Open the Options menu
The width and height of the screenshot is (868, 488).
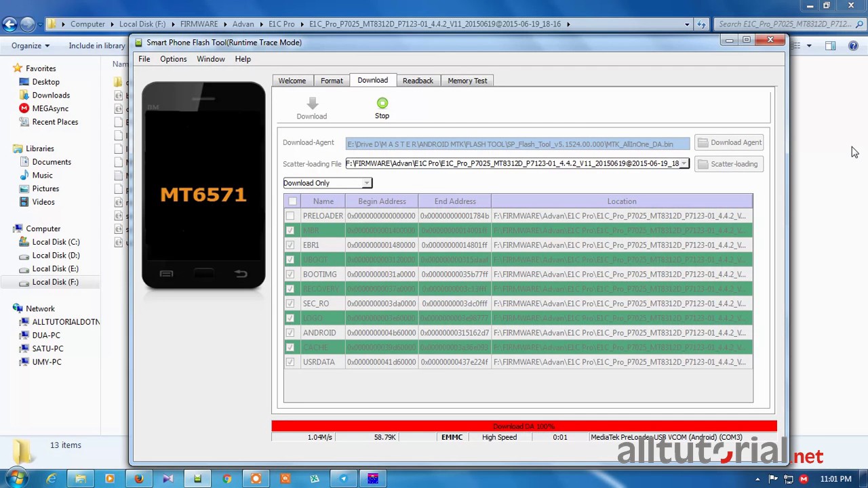pos(174,59)
